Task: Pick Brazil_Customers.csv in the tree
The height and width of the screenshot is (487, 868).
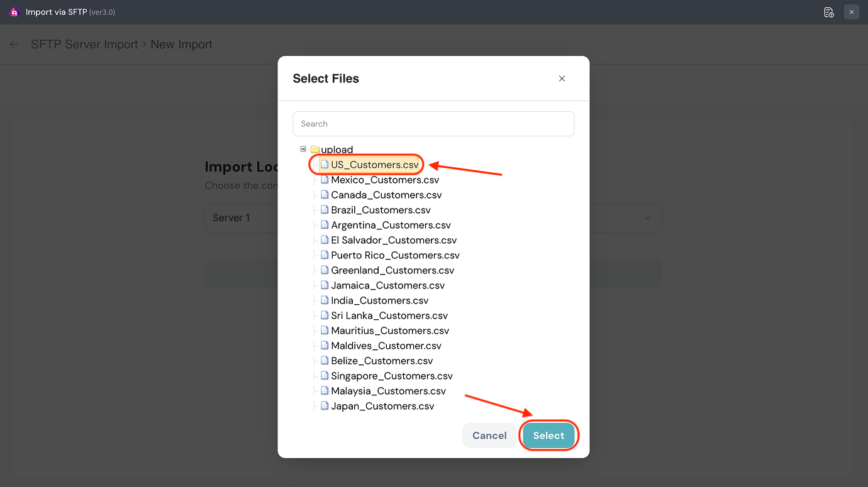Action: click(x=381, y=210)
